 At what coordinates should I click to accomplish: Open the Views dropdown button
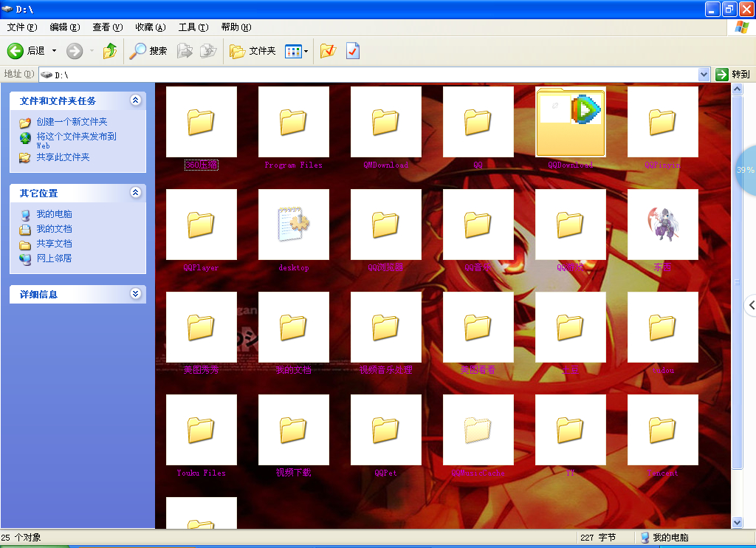296,51
